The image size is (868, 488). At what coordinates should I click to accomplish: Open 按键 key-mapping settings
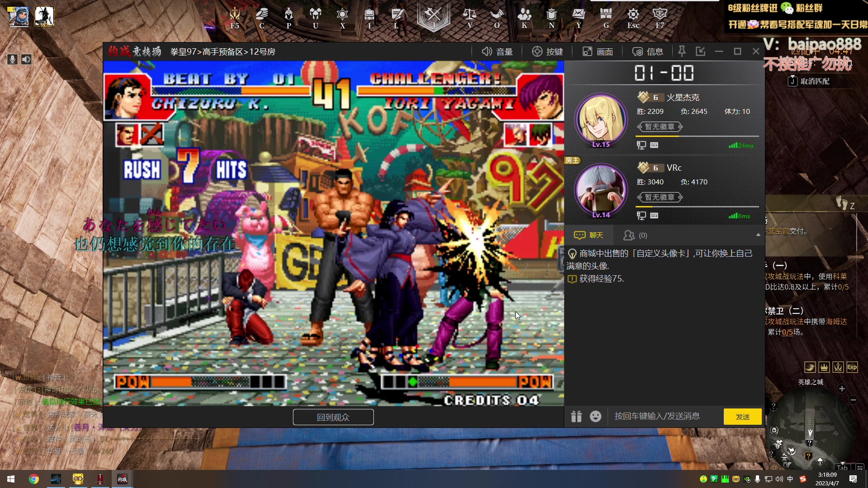547,52
